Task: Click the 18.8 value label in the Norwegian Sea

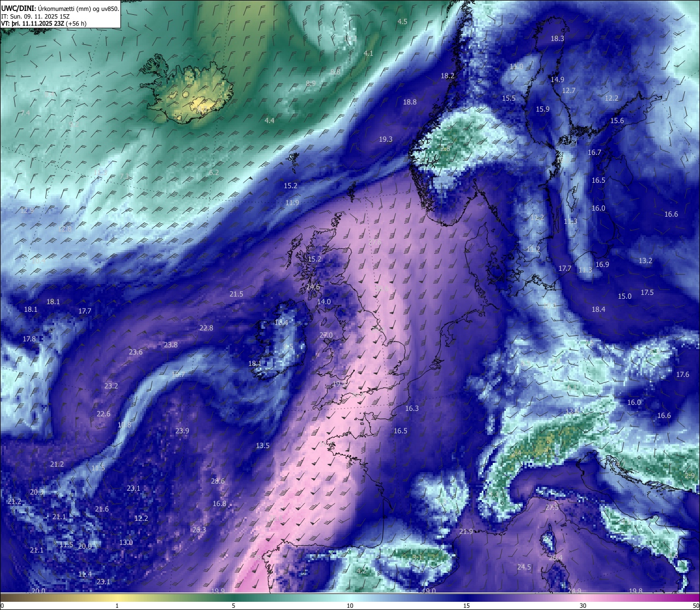Action: tap(410, 102)
